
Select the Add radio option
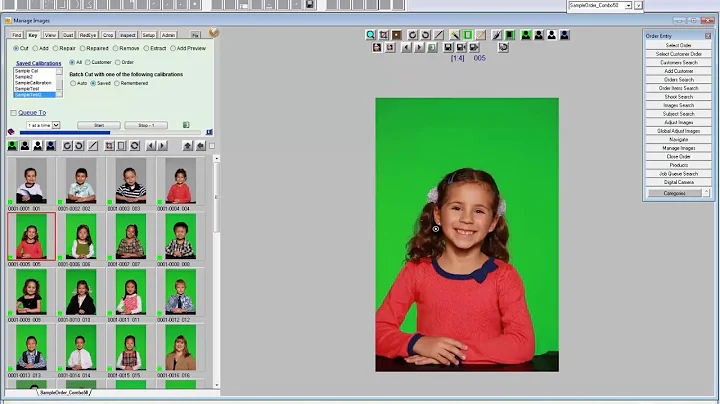(40, 48)
